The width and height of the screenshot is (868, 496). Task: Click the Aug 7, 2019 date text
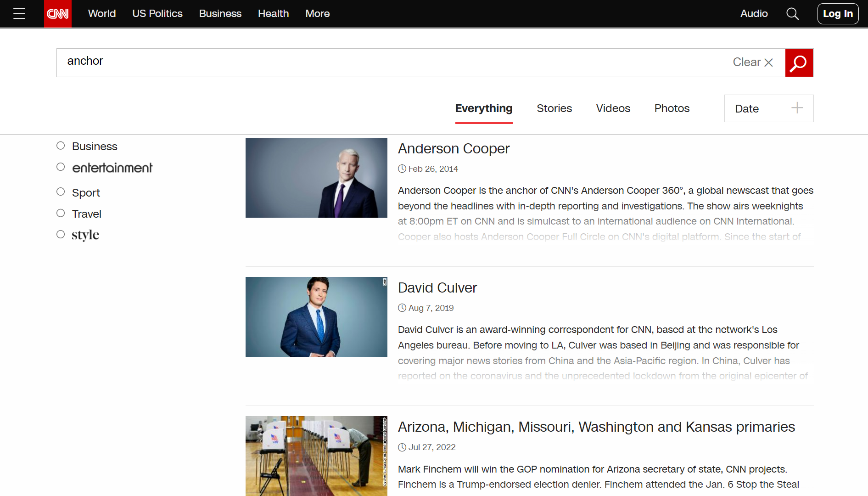point(431,308)
